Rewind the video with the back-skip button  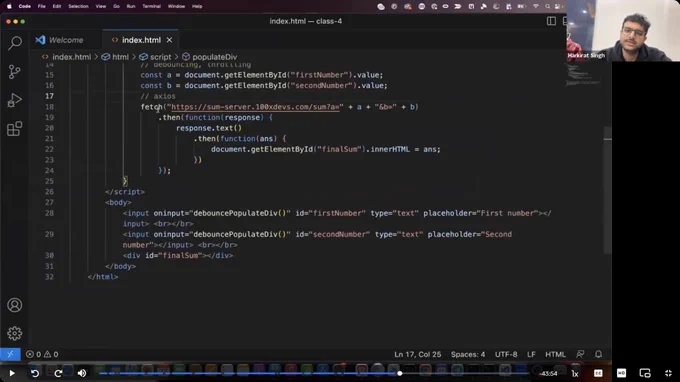tap(35, 373)
